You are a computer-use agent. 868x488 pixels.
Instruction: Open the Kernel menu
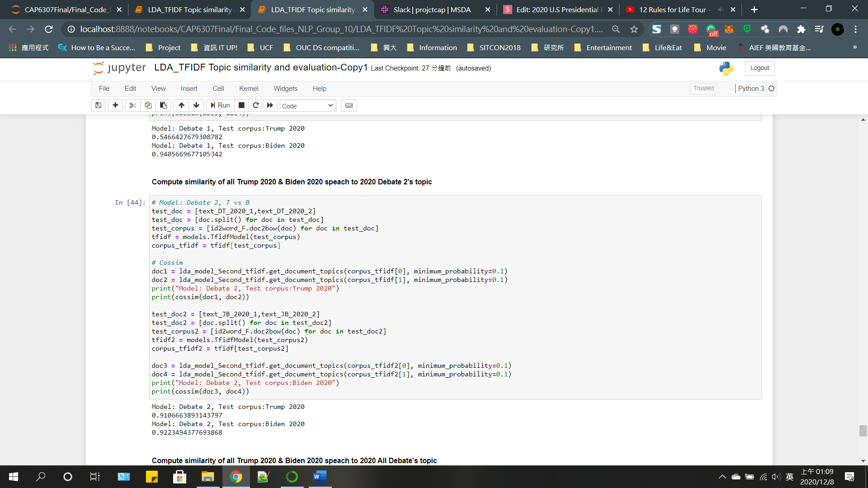pyautogui.click(x=248, y=89)
